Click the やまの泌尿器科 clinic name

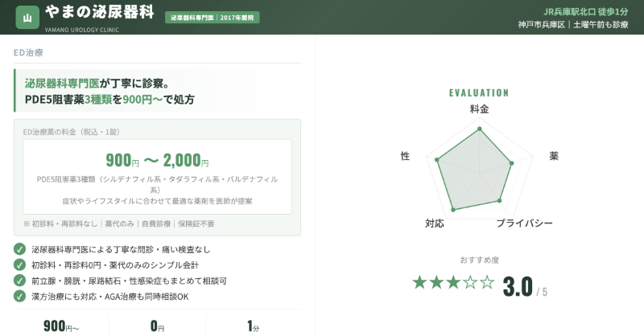tap(99, 14)
